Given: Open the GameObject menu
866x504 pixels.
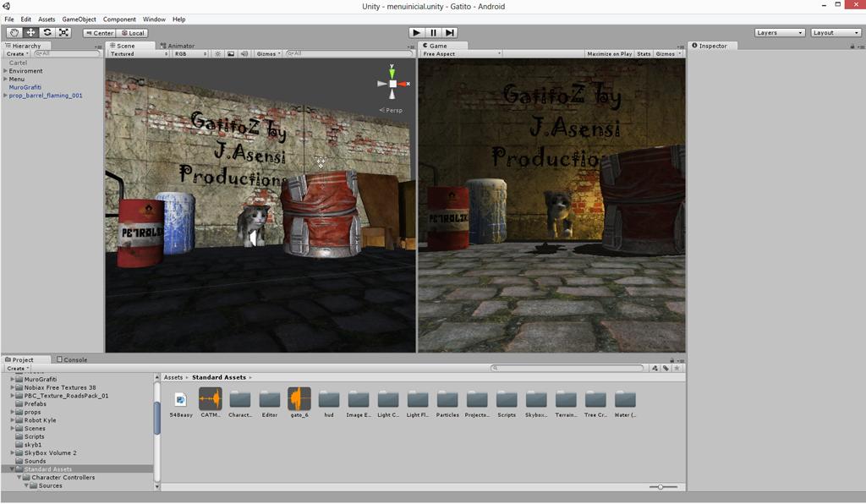Looking at the screenshot, I should pos(79,19).
